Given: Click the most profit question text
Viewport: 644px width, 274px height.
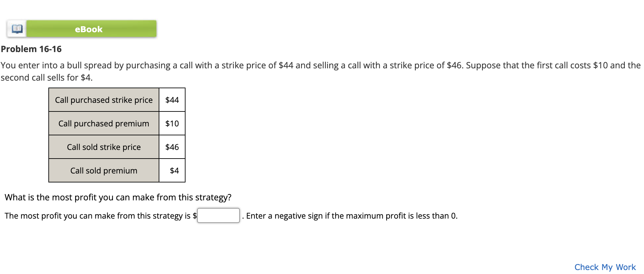Looking at the screenshot, I should tap(118, 197).
